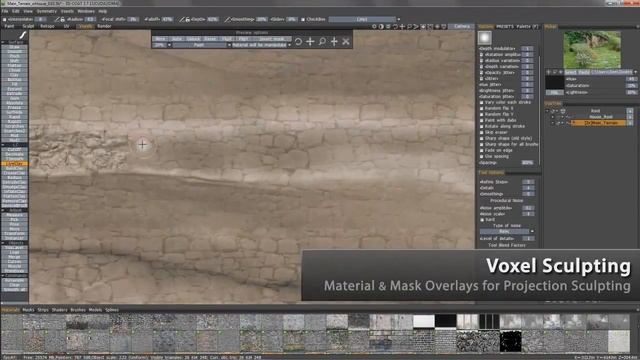Open the Presets panel tab
640x360 pixels.
click(505, 27)
